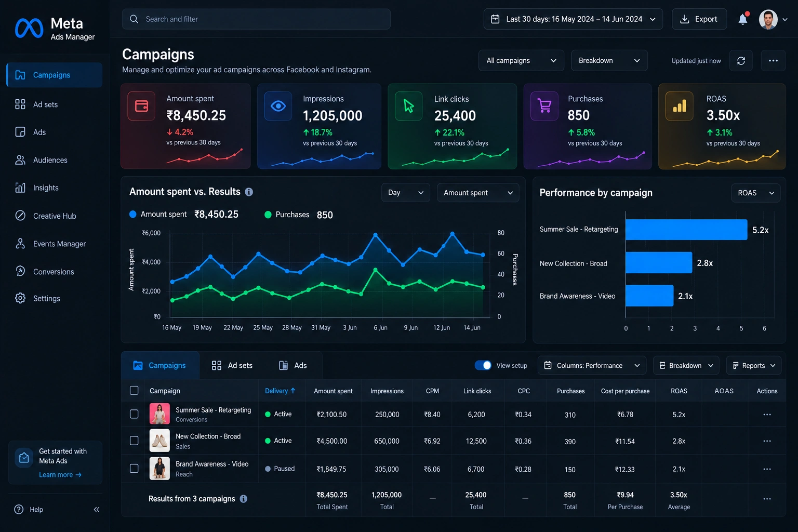Screen dimensions: 798x532
Task: Click the Summer Sale - Retargeting thumbnail
Action: 159,414
